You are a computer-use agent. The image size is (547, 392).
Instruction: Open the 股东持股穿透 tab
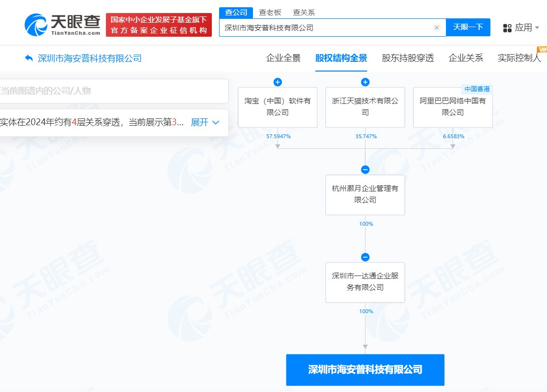408,58
